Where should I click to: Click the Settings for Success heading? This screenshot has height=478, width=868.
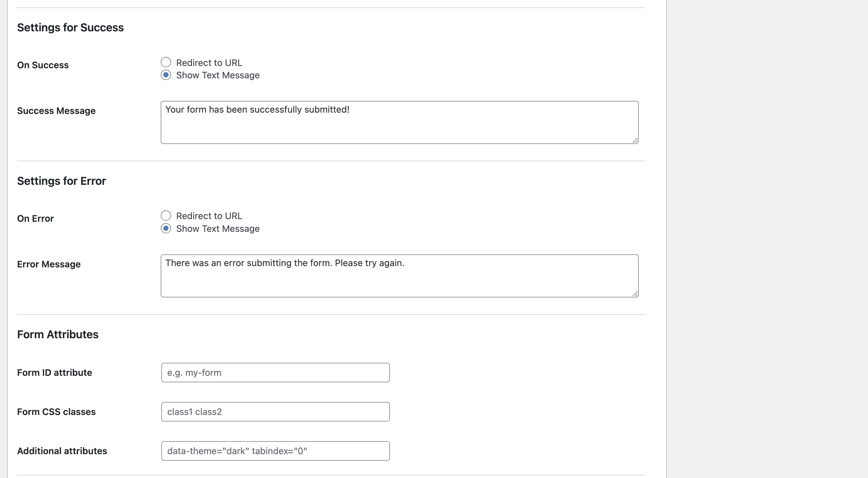tap(70, 27)
